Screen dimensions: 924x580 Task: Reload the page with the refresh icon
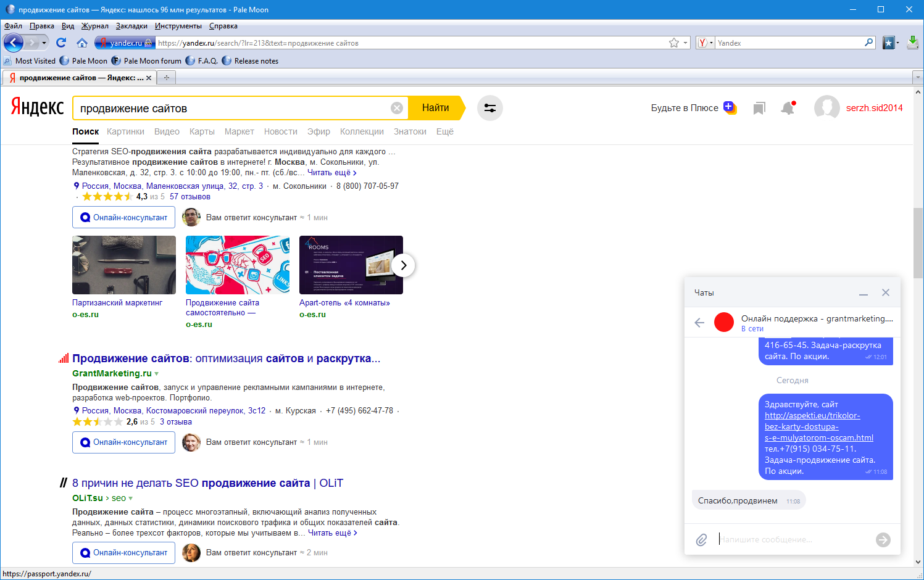pos(60,43)
